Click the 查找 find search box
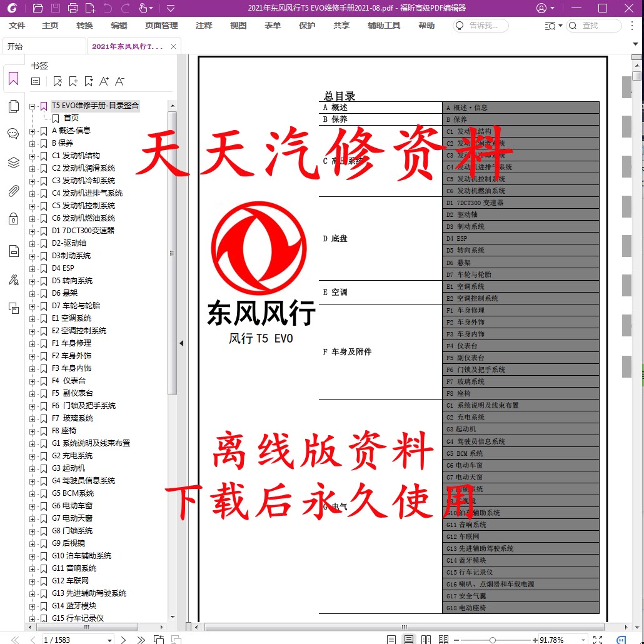Viewport: 644px width, 644px height. pyautogui.click(x=593, y=26)
